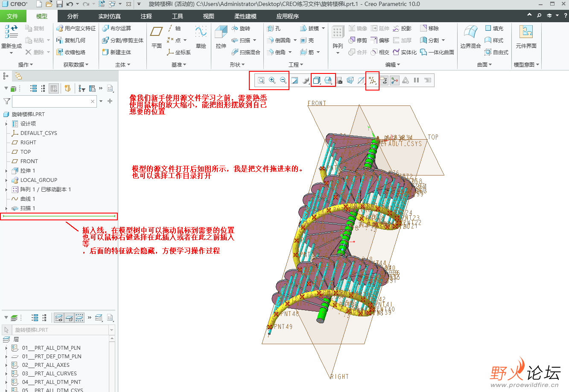Click the Remove (移除) tool

(429, 28)
